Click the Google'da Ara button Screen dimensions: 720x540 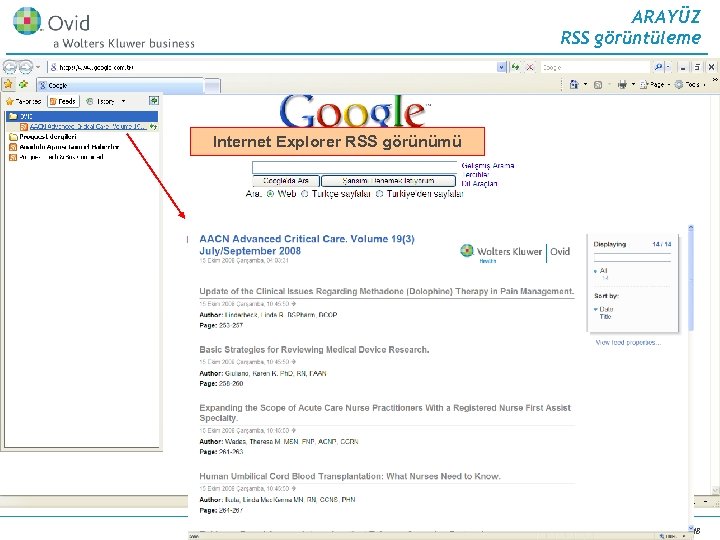(286, 180)
